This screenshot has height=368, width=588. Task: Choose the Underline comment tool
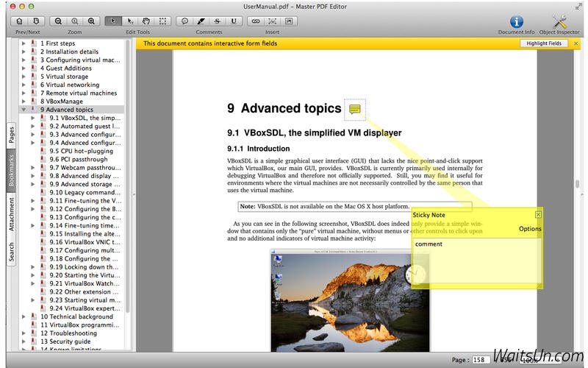tap(234, 21)
